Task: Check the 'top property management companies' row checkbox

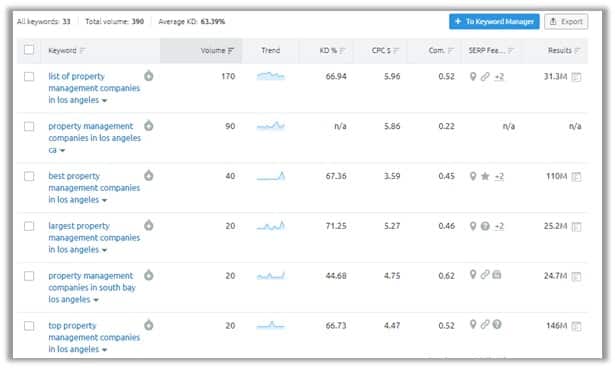Action: (29, 325)
